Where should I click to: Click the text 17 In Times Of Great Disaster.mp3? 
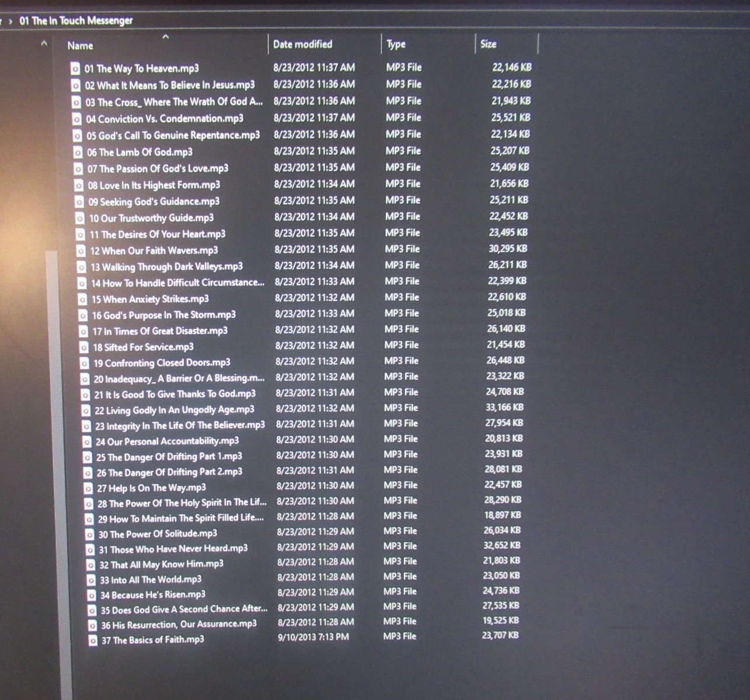click(x=160, y=331)
